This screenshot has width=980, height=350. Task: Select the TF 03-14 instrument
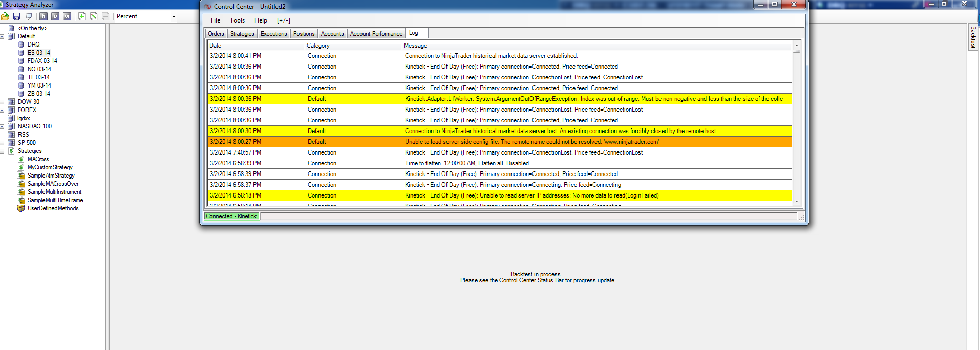[x=38, y=77]
